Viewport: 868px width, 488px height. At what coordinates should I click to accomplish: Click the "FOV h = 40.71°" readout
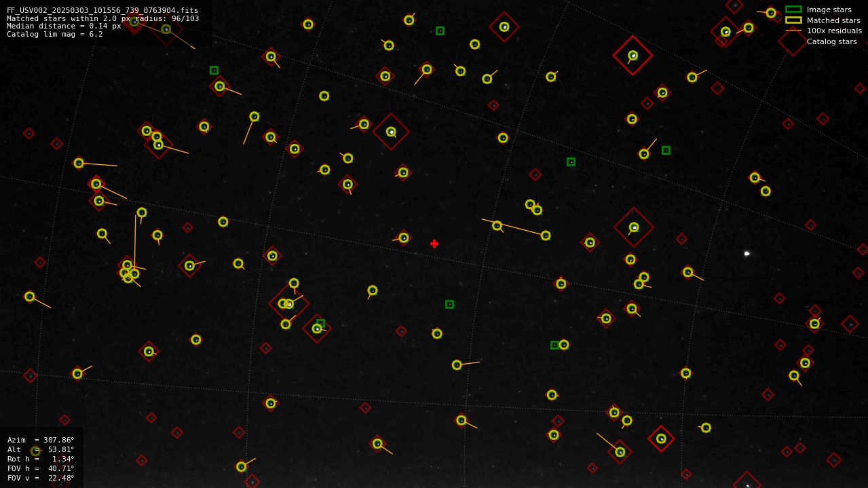click(41, 468)
